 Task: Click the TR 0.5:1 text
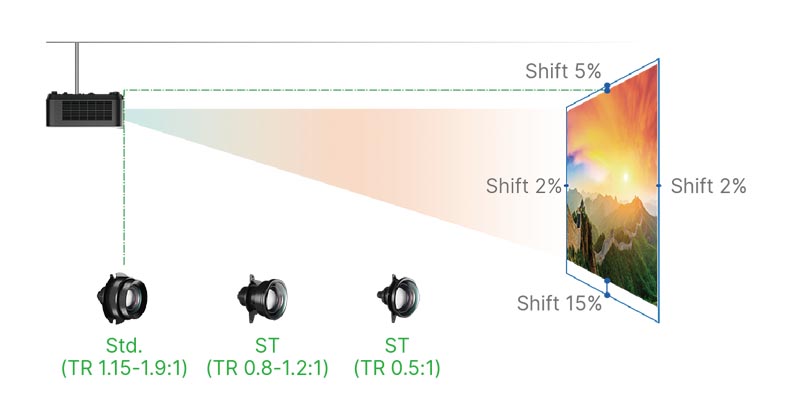[397, 368]
